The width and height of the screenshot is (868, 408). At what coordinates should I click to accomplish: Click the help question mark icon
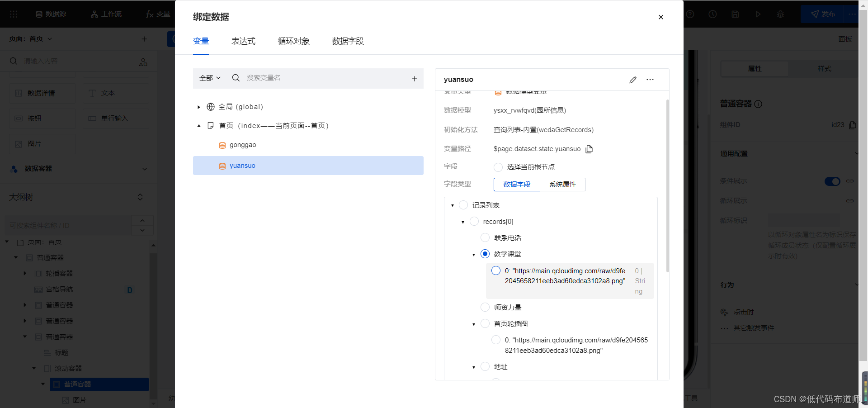coord(690,14)
